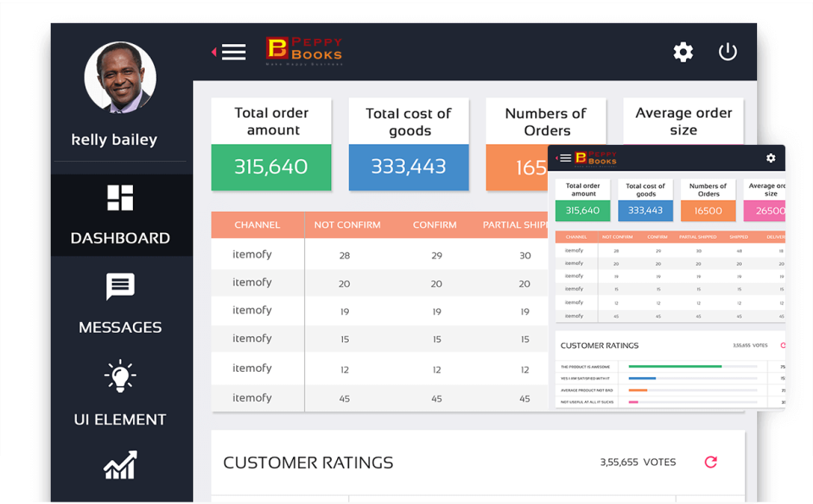
Task: Click the Peppy Books logo in main header
Action: [x=304, y=51]
